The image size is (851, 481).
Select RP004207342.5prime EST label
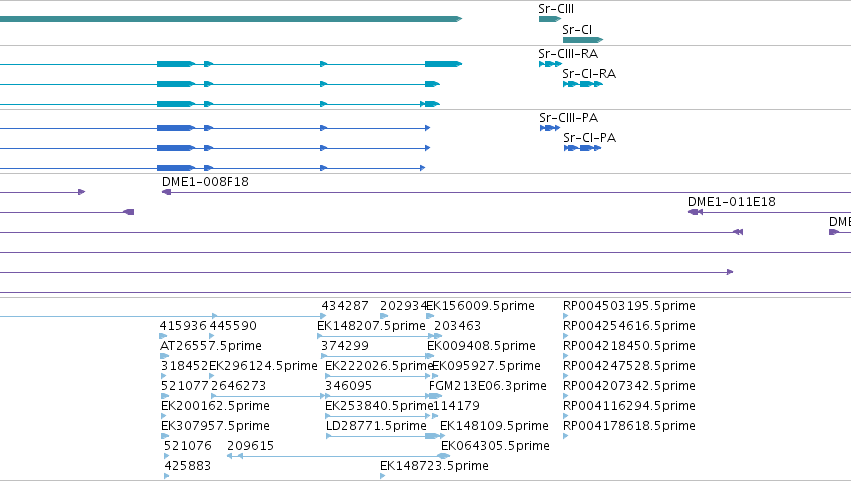click(x=629, y=387)
